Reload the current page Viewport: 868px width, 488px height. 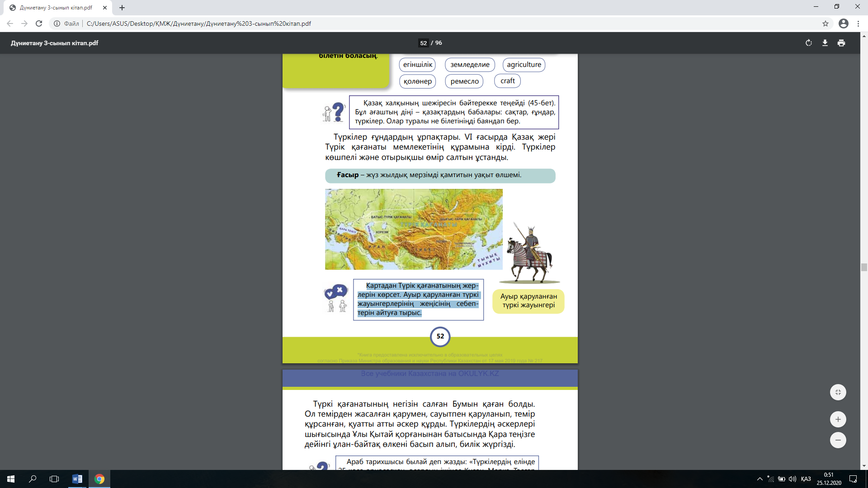coord(39,23)
